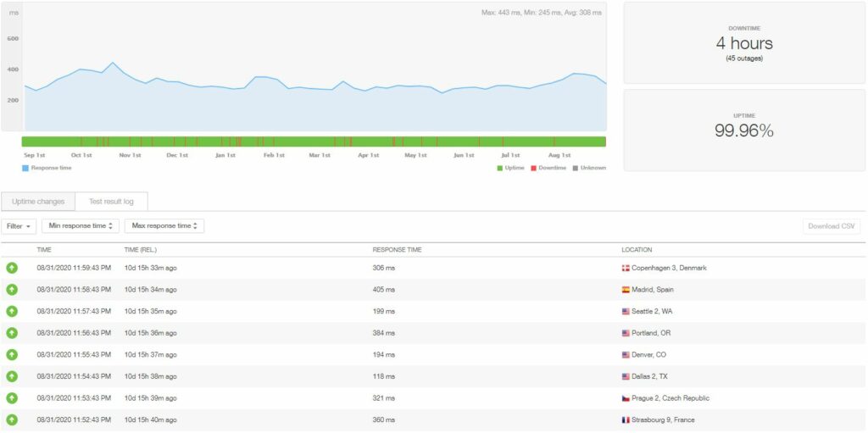Open the Min response time selector
This screenshot has width=868, height=433.
coord(81,226)
